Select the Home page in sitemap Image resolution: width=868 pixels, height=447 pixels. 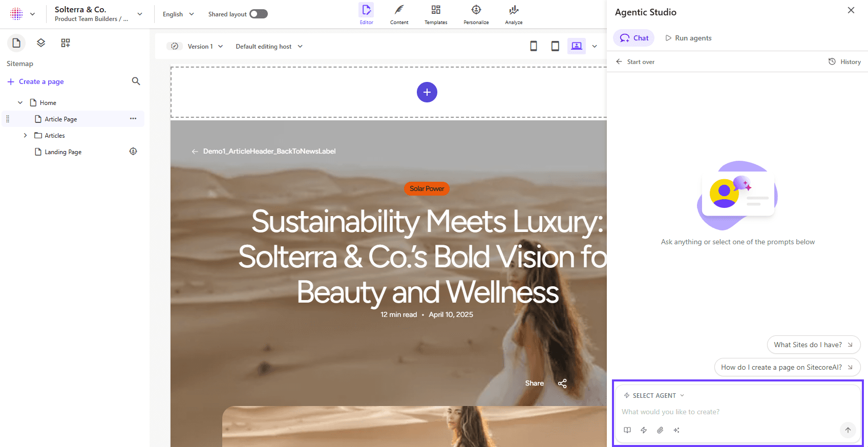click(48, 103)
